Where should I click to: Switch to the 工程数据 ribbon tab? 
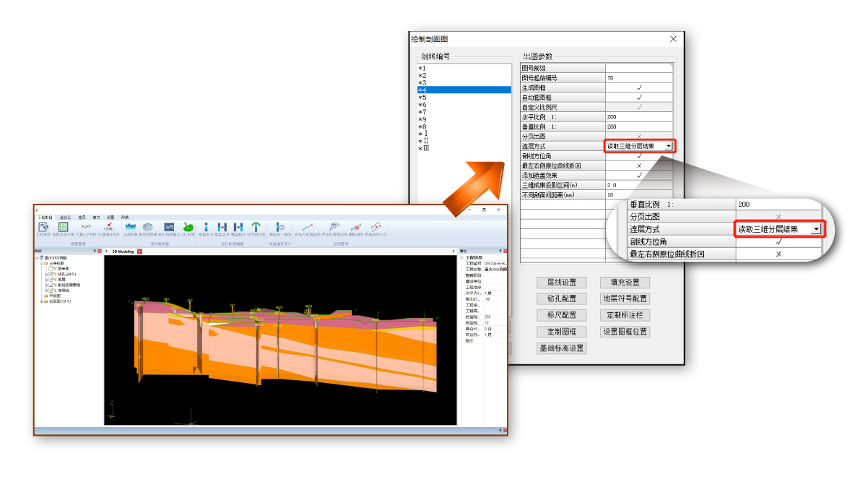coord(45,217)
